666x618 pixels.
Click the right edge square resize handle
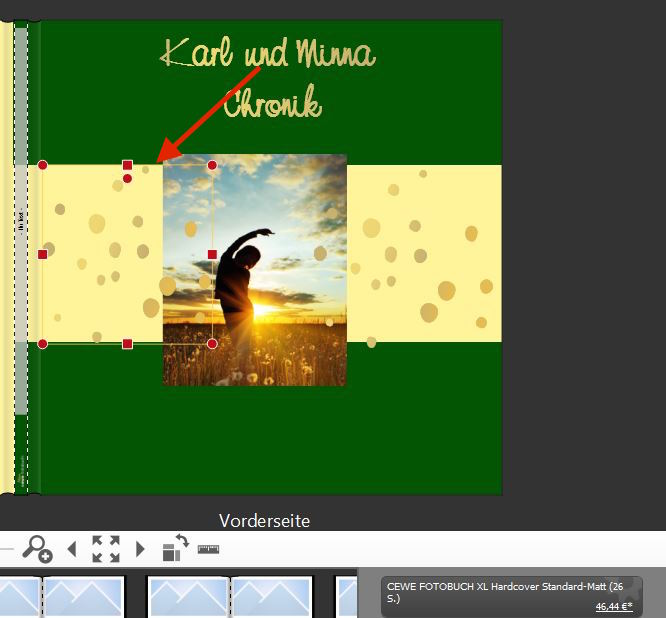(212, 254)
